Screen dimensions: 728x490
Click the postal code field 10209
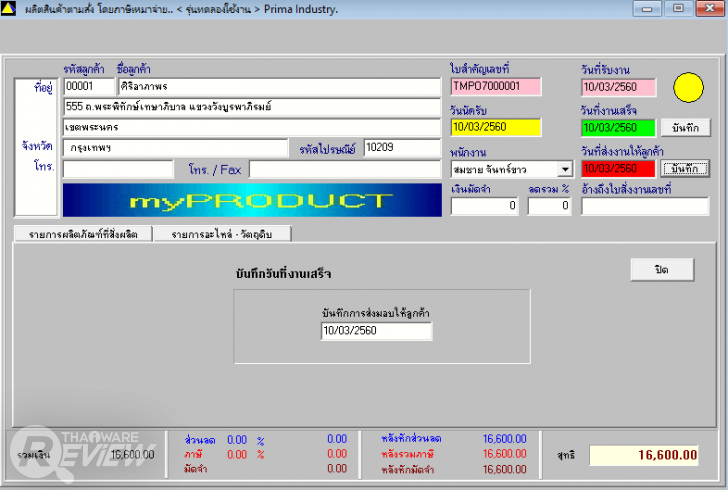pos(402,148)
